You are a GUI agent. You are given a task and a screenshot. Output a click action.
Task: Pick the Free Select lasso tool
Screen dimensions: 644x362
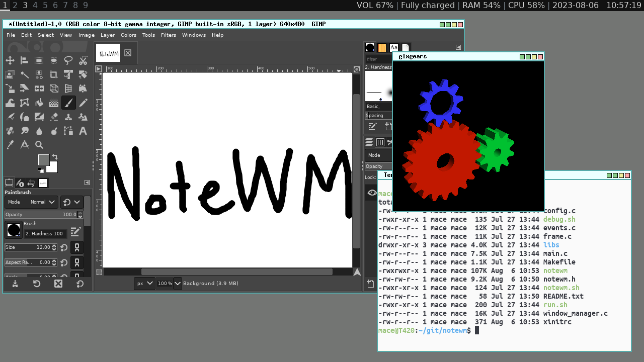pos(68,60)
